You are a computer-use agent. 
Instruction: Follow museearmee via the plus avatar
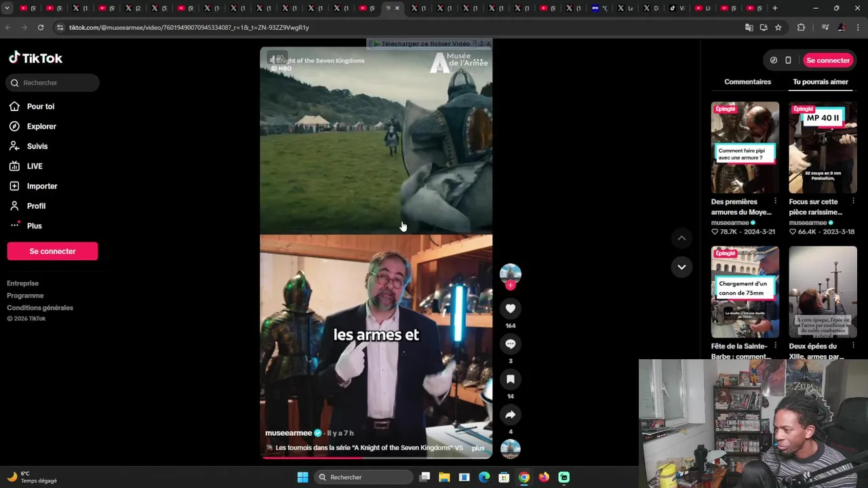(x=511, y=285)
